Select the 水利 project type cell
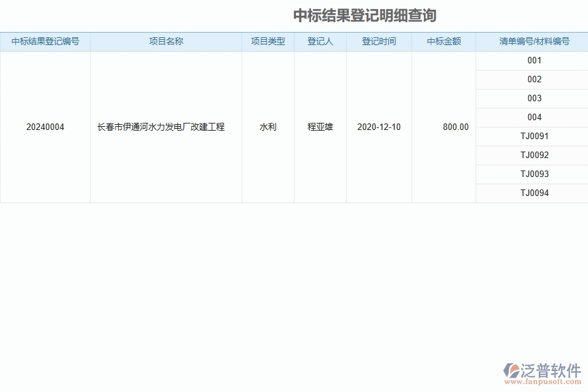The height and width of the screenshot is (392, 588). [x=268, y=127]
